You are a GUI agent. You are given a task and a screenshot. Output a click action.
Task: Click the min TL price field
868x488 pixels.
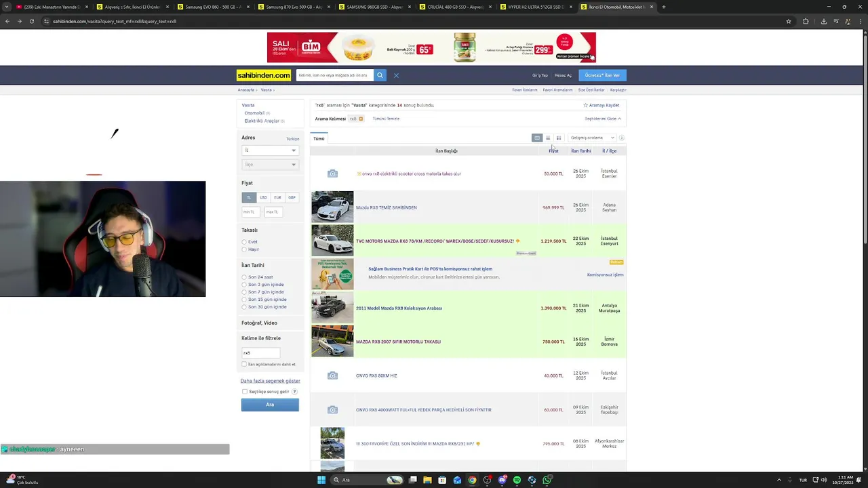(251, 212)
